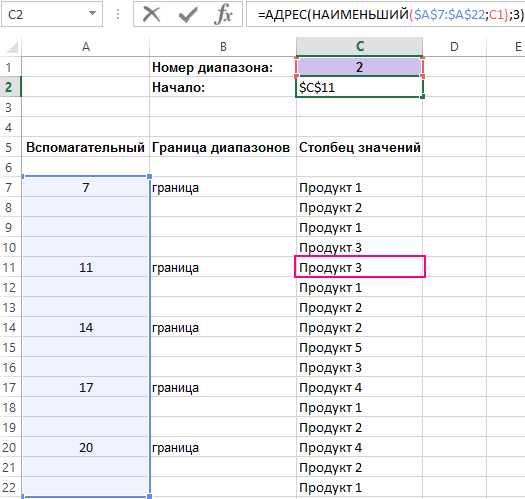Select the 'Номер диапазона:' label cell
This screenshot has height=499, width=525.
pyautogui.click(x=223, y=67)
